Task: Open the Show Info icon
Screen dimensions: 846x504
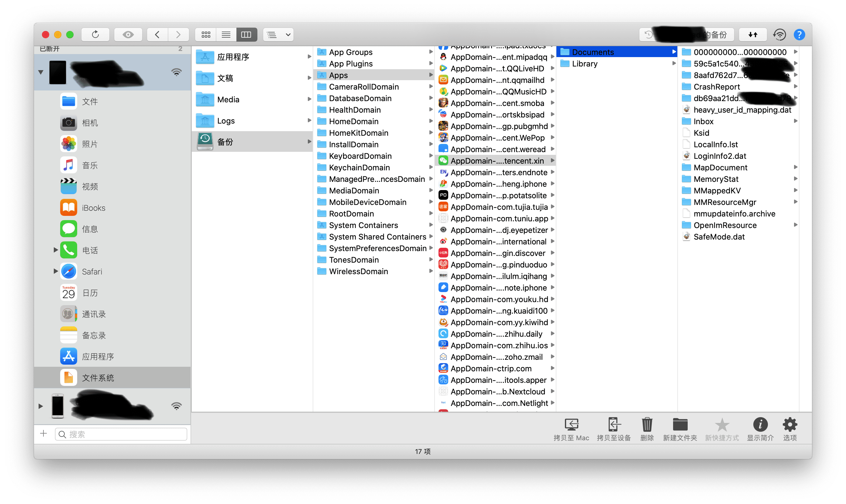Action: (x=760, y=424)
